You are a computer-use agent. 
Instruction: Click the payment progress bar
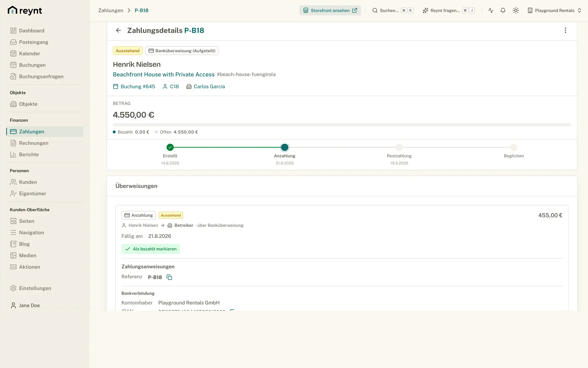pos(342,125)
